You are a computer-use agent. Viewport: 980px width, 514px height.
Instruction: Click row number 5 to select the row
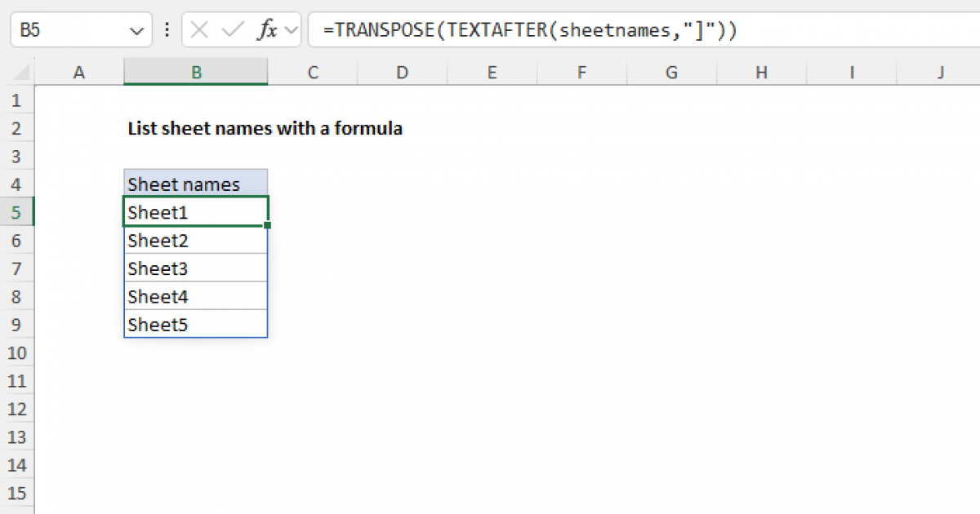click(x=17, y=210)
